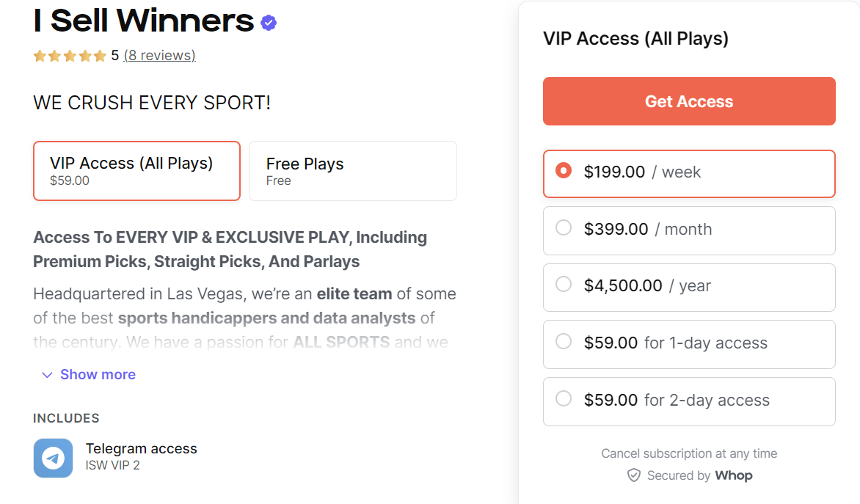Click the Whop link in Secured by Whop
The image size is (860, 504).
[x=734, y=475]
